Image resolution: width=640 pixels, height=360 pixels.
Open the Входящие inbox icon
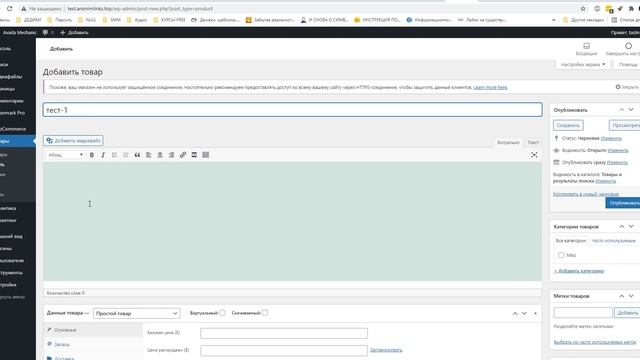pos(586,49)
